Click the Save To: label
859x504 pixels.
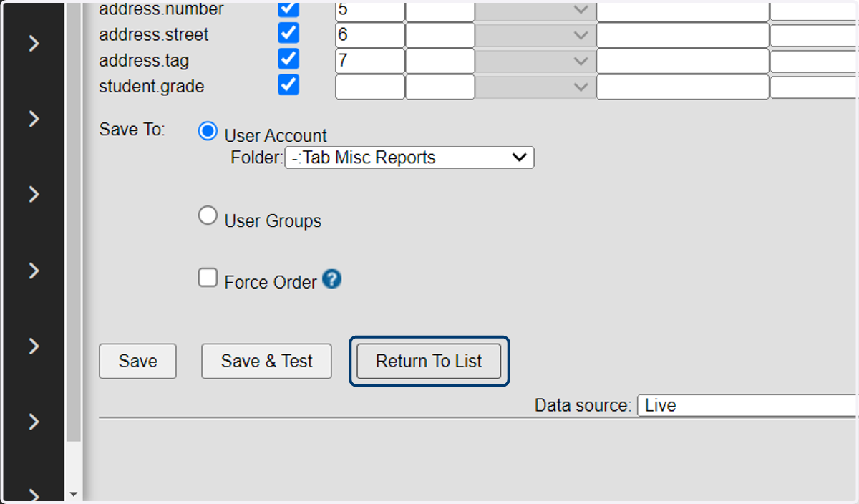[x=132, y=130]
